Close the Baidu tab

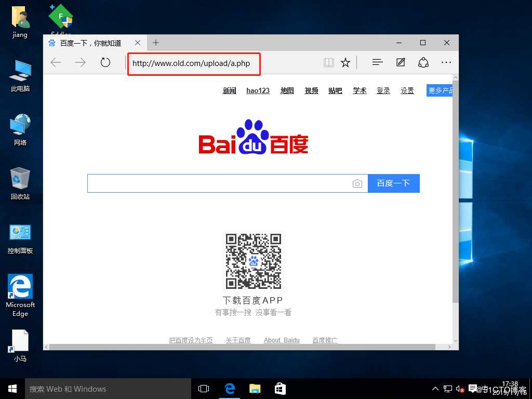[137, 43]
